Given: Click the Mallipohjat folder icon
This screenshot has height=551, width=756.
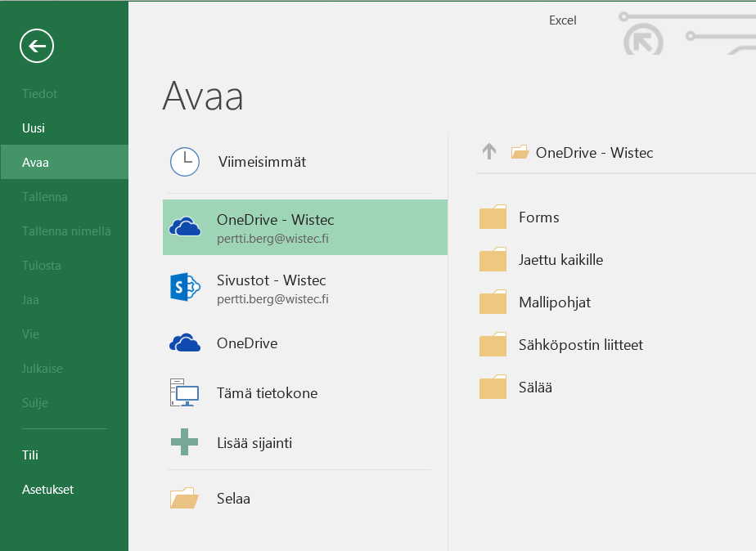Looking at the screenshot, I should [x=493, y=302].
